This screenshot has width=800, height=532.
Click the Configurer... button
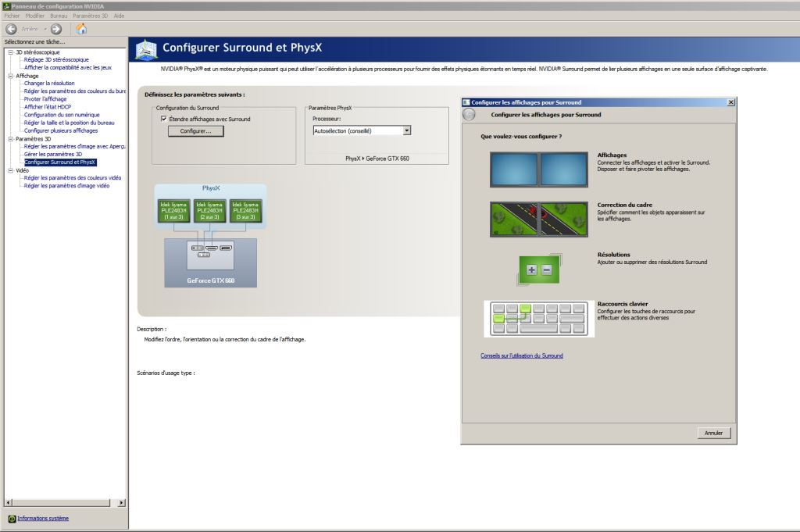(196, 131)
